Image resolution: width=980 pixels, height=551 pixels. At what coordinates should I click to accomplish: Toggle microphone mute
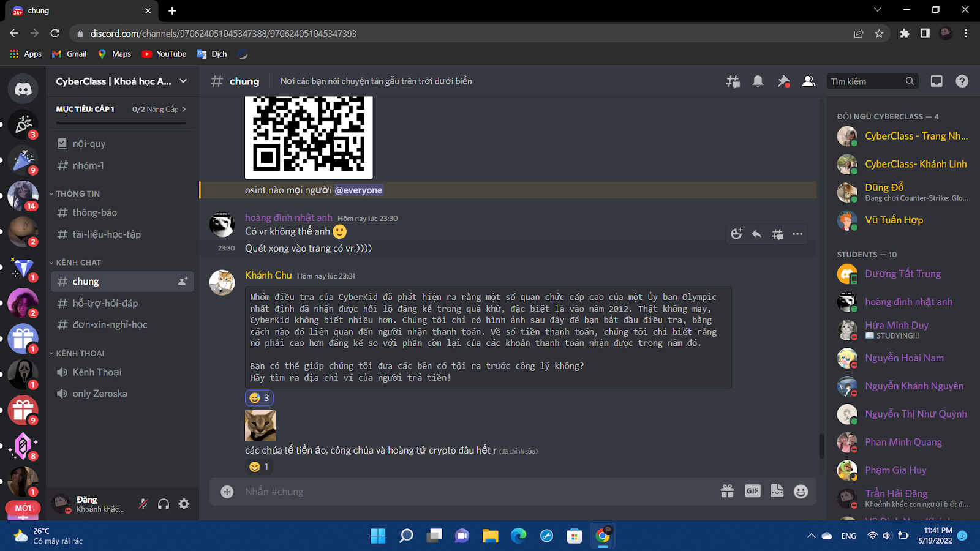(x=143, y=504)
